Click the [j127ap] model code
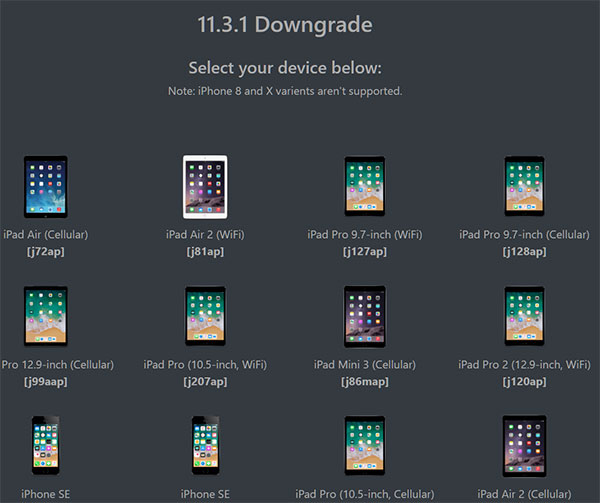This screenshot has height=503, width=600. click(364, 251)
